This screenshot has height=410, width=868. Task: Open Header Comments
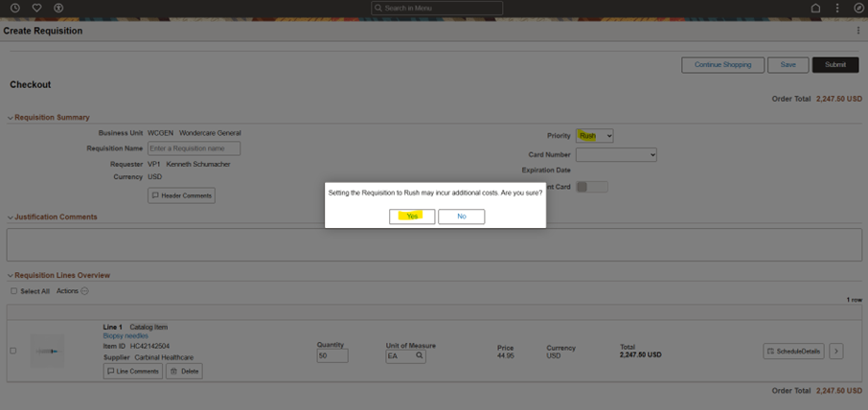pyautogui.click(x=182, y=195)
